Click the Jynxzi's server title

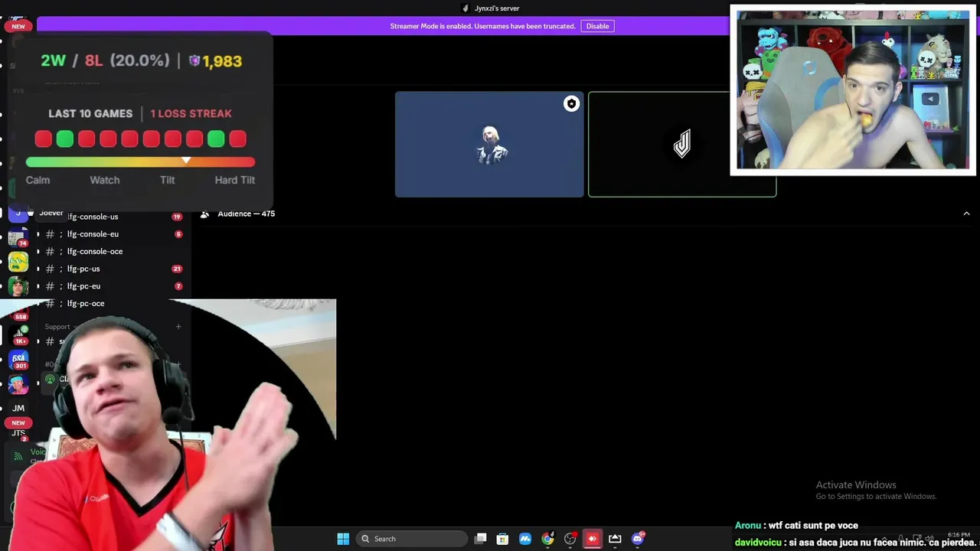point(497,8)
